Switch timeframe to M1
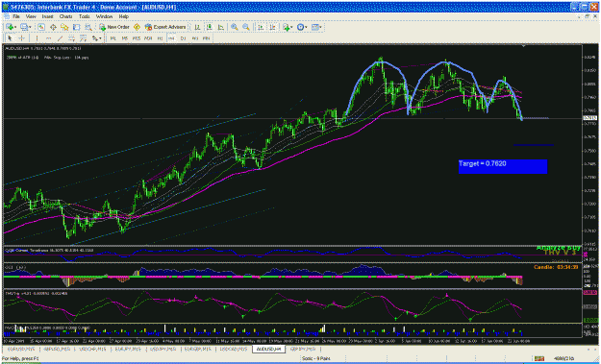Viewport: 601px width, 364px height. 113,38
